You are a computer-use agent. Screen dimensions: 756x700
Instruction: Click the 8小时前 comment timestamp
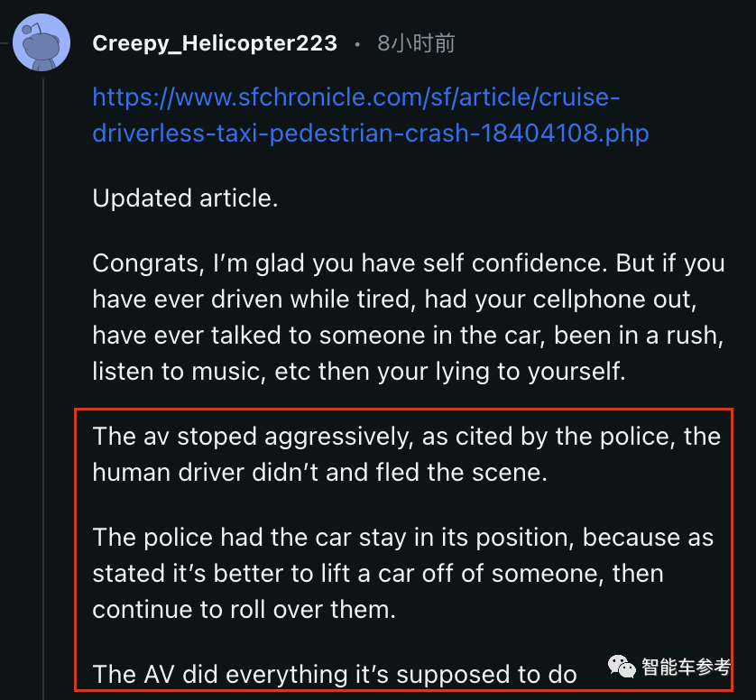point(416,43)
